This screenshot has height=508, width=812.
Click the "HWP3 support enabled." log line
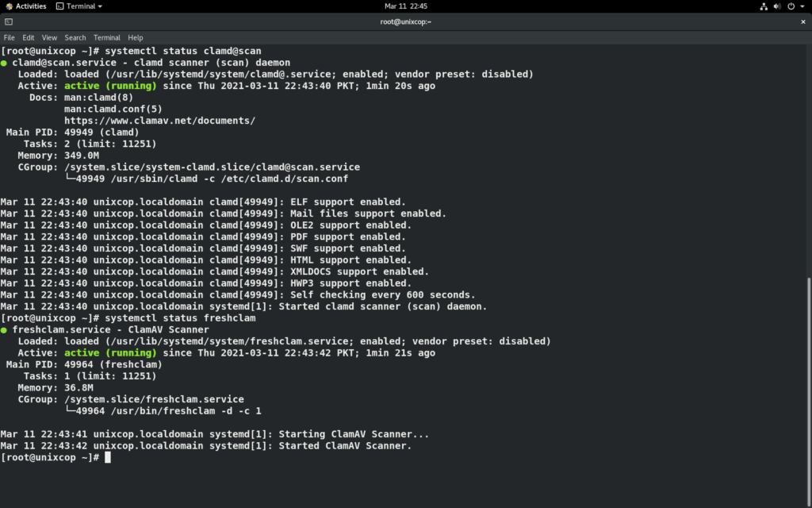point(350,283)
